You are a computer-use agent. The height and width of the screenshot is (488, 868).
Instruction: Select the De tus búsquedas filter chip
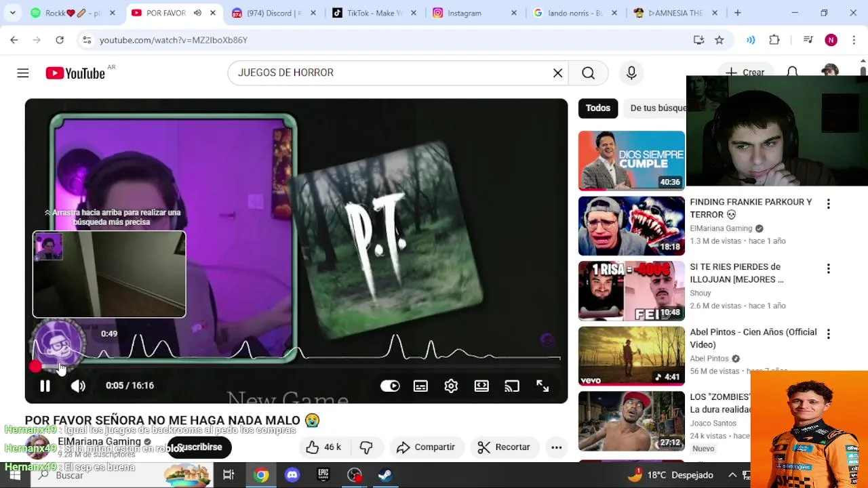click(654, 108)
